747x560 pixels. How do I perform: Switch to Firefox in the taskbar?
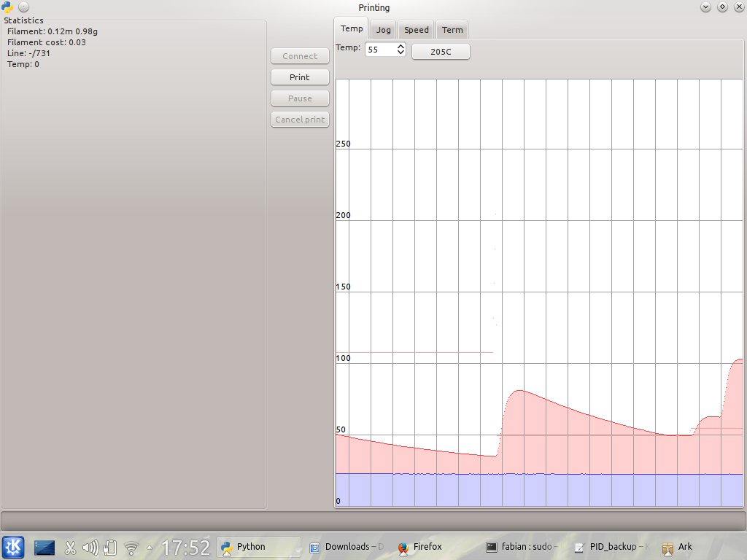[427, 547]
